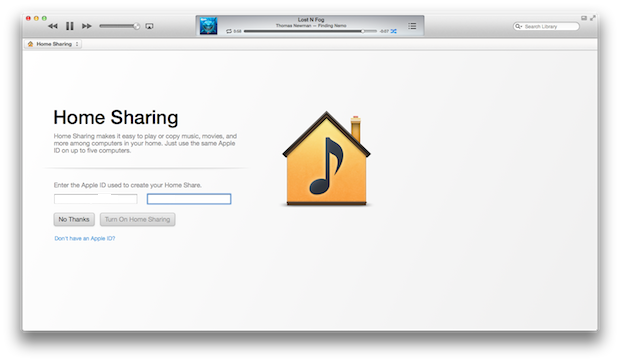Viewport: 620px width, 362px height.
Task: Click the Finding Nemo album artwork
Action: [x=208, y=26]
